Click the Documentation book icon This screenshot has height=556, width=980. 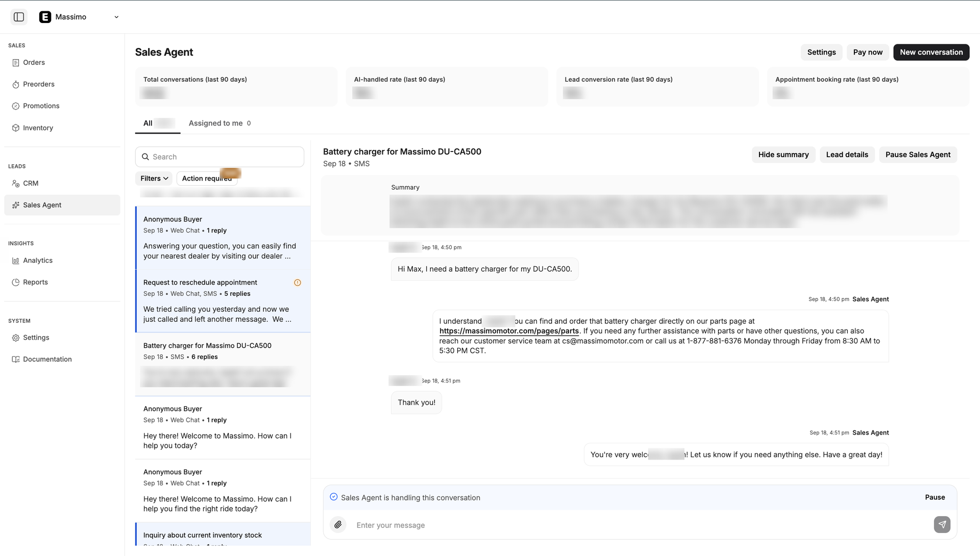[x=16, y=360]
